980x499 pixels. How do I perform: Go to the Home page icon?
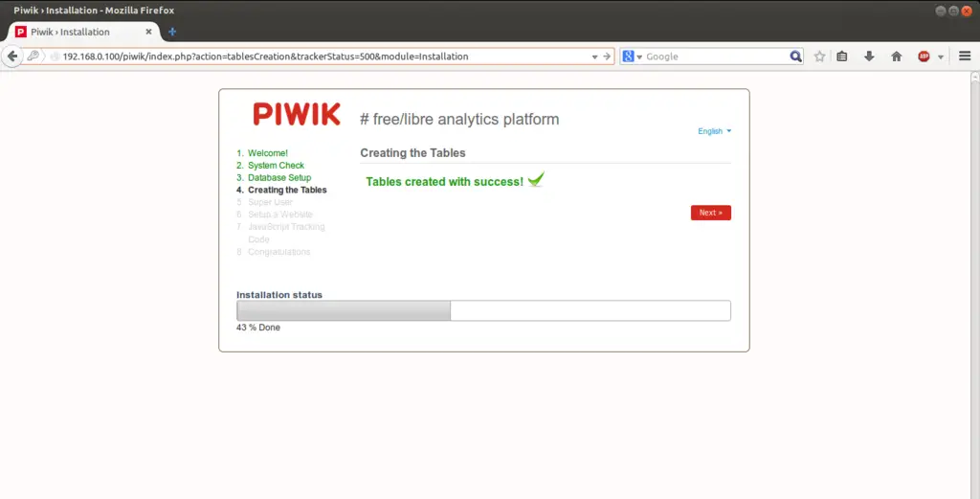click(896, 57)
